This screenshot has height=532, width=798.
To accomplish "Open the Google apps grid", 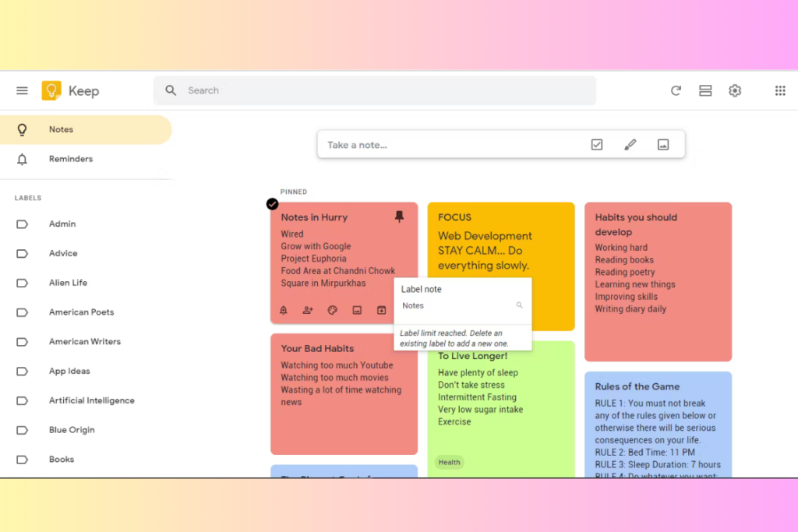I will [780, 90].
